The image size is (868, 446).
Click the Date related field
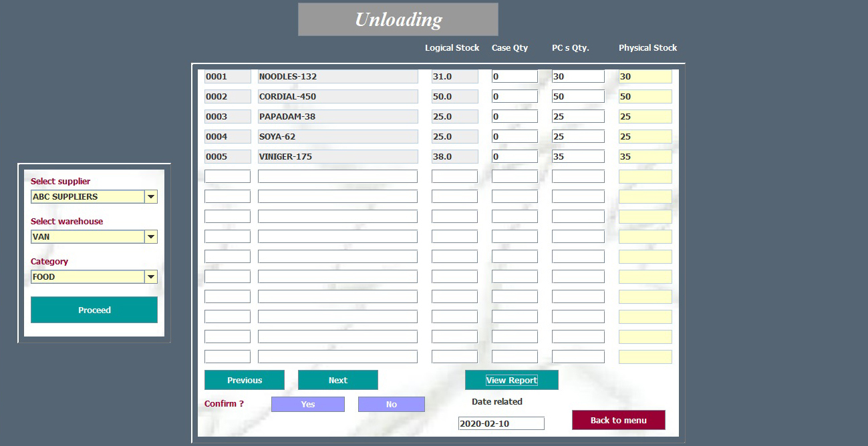click(x=501, y=423)
